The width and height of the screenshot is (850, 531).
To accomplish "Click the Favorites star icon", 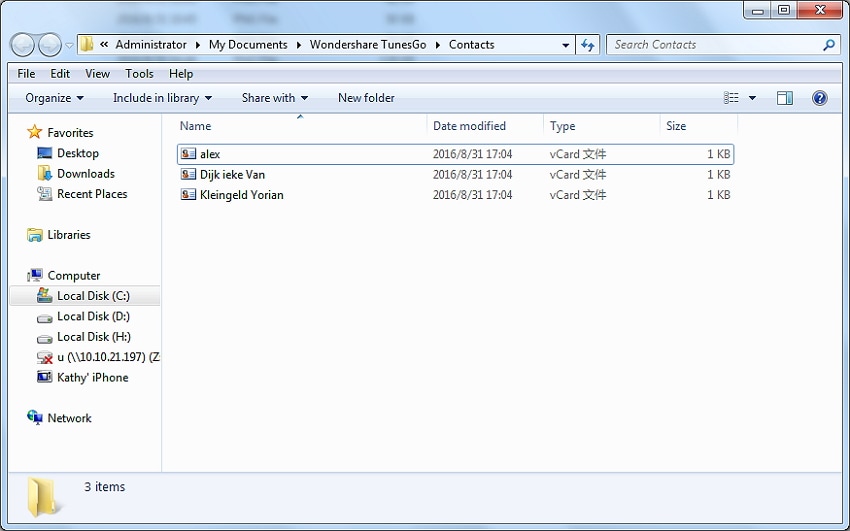I will 35,132.
